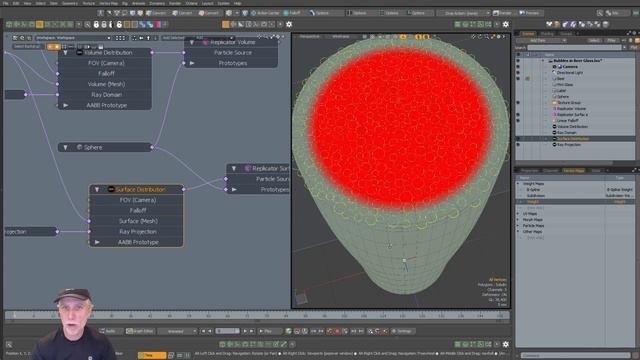Collapse the Sphere node
Screen dimensions: 640x360
(65, 147)
